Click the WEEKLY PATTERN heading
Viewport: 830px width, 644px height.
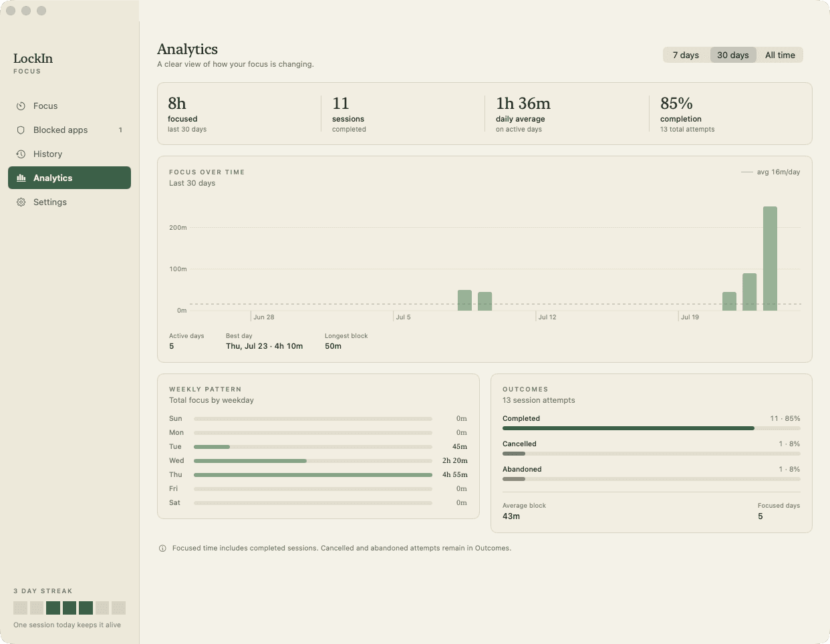[x=205, y=389]
